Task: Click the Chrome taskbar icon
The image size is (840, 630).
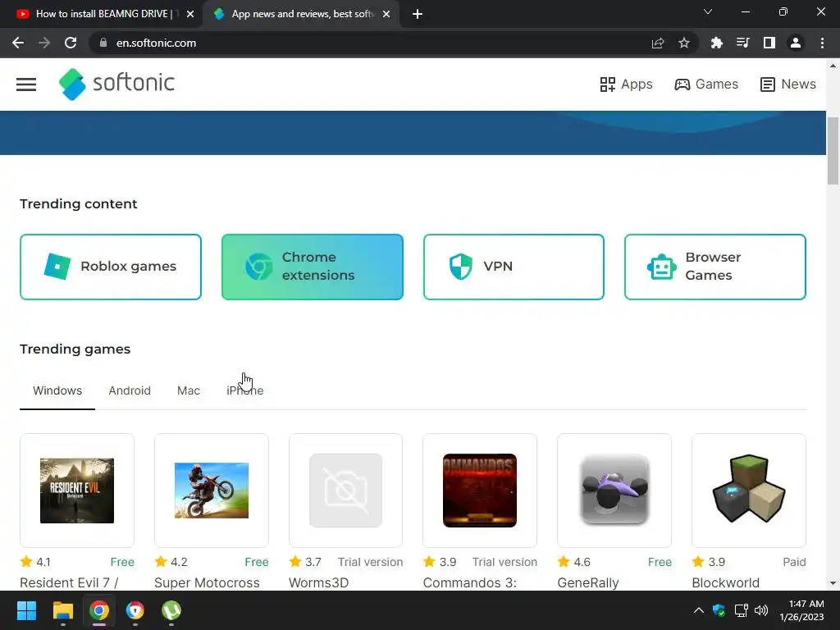Action: coord(99,610)
